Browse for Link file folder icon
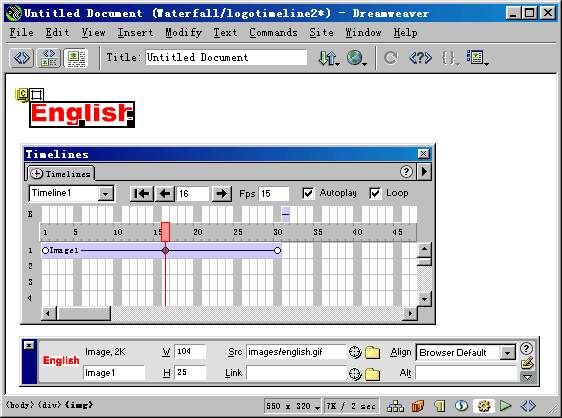Viewport: 562px width, 418px height. tap(372, 374)
